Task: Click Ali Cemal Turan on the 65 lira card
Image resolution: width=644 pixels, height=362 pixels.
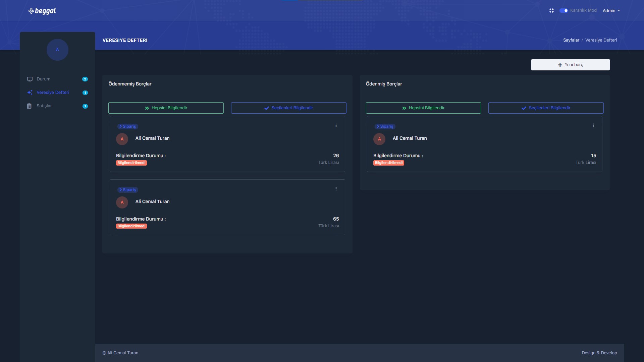Action: tap(152, 201)
